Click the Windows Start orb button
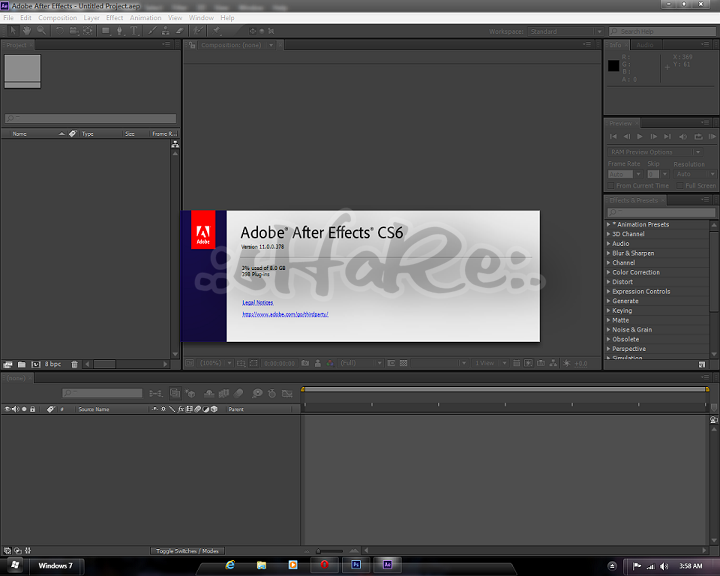Image resolution: width=720 pixels, height=576 pixels. 15,565
